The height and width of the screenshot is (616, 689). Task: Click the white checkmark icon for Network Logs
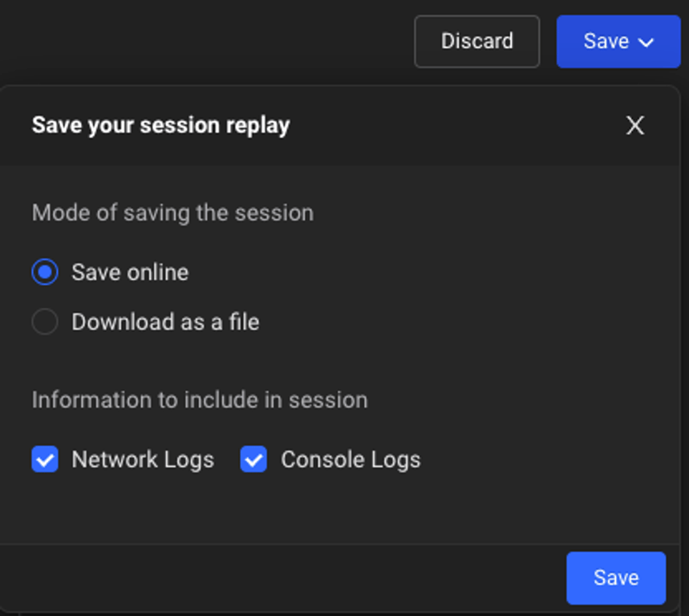pyautogui.click(x=45, y=460)
